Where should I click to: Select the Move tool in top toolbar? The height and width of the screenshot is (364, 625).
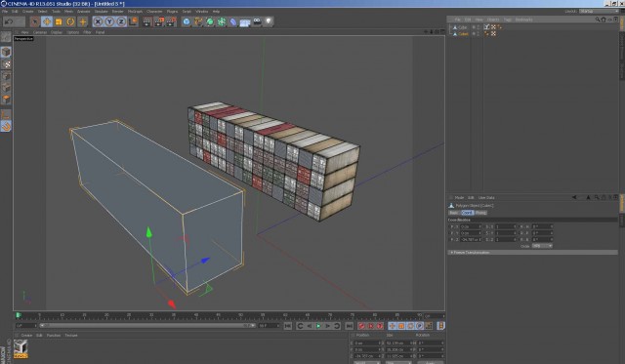[x=47, y=21]
